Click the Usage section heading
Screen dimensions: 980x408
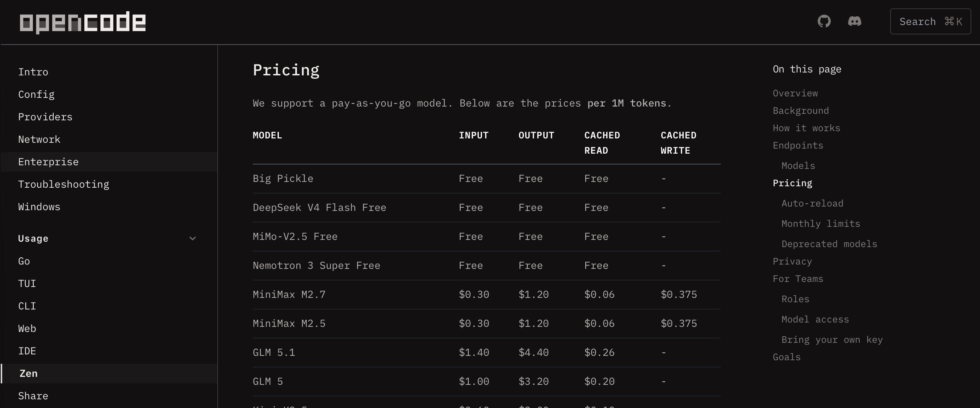[33, 239]
